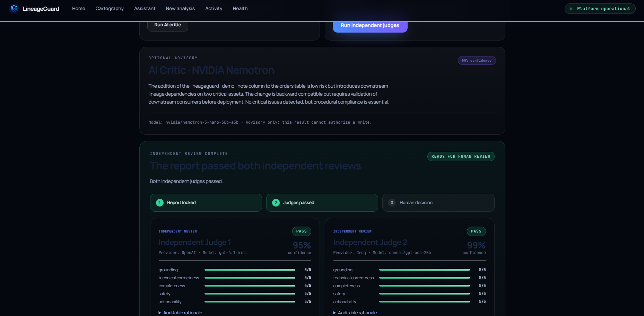
Task: Click the Platform operational status badge
Action: click(600, 9)
